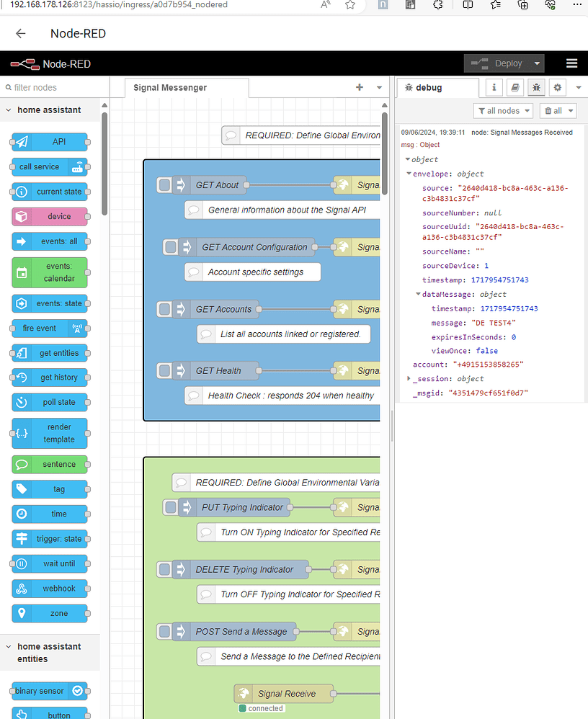Select the sentence node in the palette

click(x=50, y=464)
